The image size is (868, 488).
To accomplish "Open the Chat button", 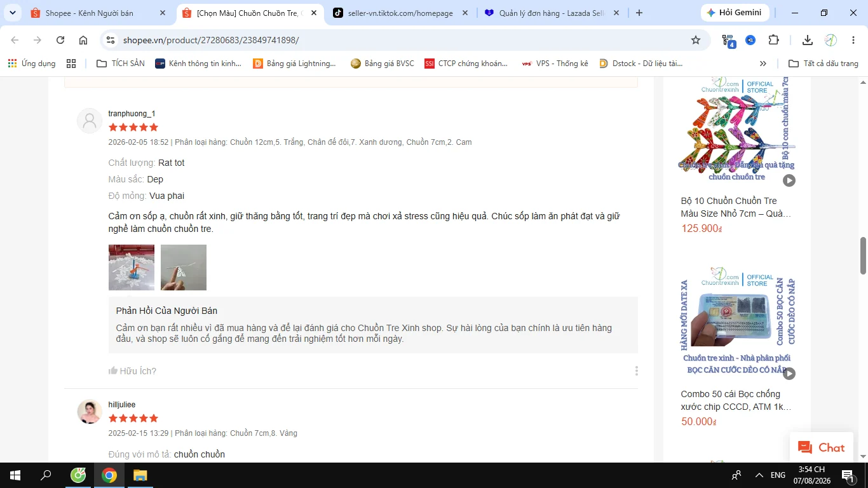I will [x=822, y=447].
